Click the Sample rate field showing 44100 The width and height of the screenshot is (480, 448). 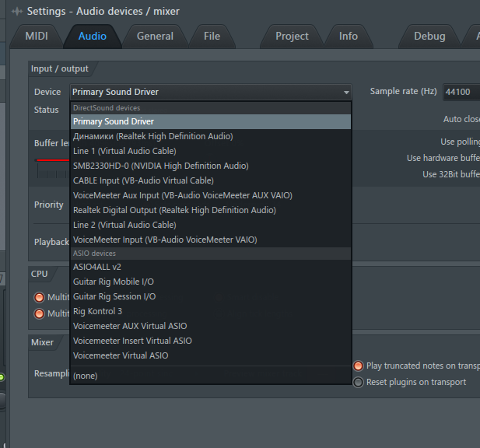point(461,92)
